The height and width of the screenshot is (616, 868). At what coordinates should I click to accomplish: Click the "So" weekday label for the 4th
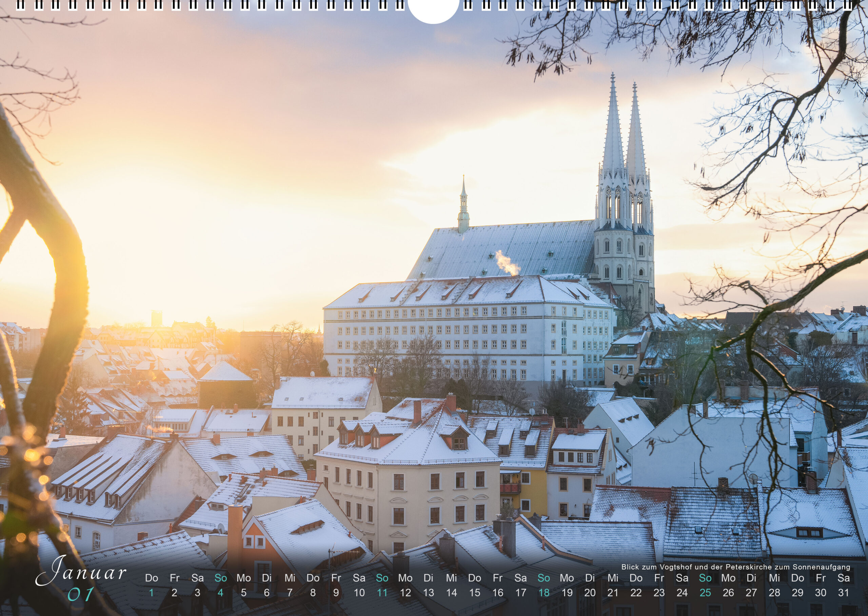click(220, 578)
